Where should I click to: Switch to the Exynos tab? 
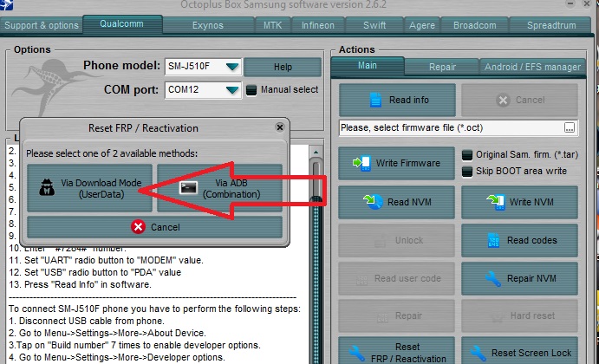click(208, 25)
